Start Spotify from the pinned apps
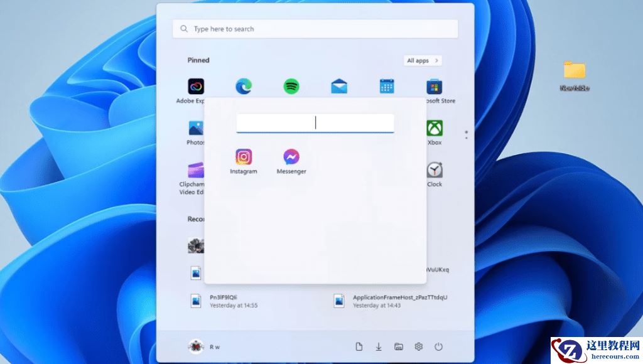 pos(291,87)
